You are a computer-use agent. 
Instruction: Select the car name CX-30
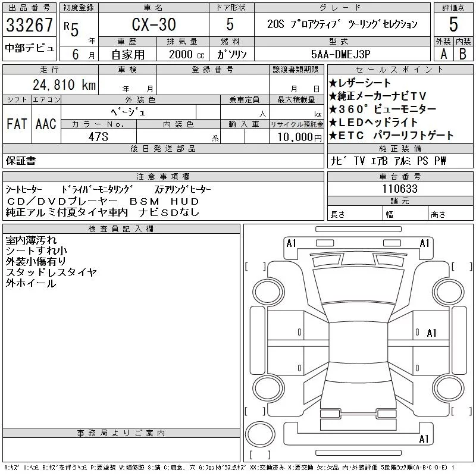click(154, 24)
